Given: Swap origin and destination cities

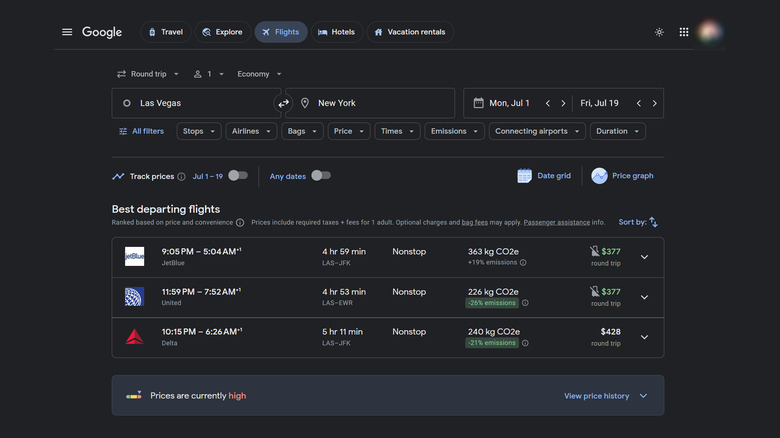Looking at the screenshot, I should pos(283,103).
